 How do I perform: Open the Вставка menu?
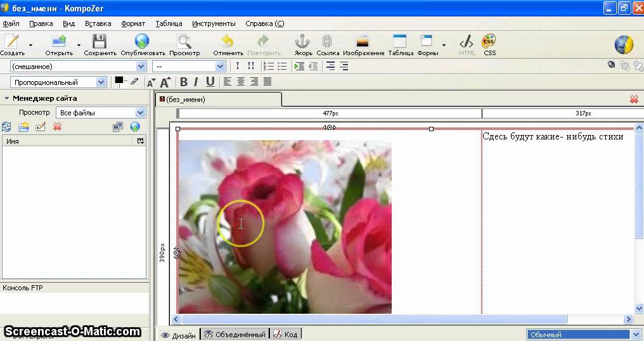pyautogui.click(x=98, y=23)
